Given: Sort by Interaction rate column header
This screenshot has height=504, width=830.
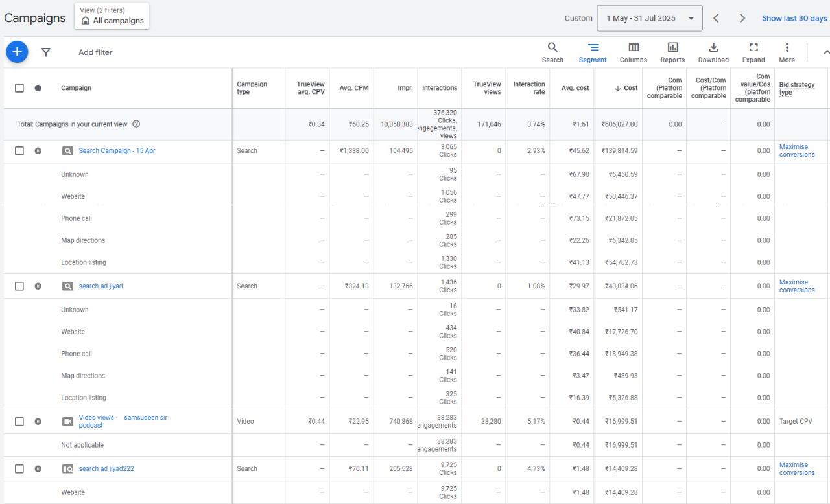Looking at the screenshot, I should tap(529, 88).
